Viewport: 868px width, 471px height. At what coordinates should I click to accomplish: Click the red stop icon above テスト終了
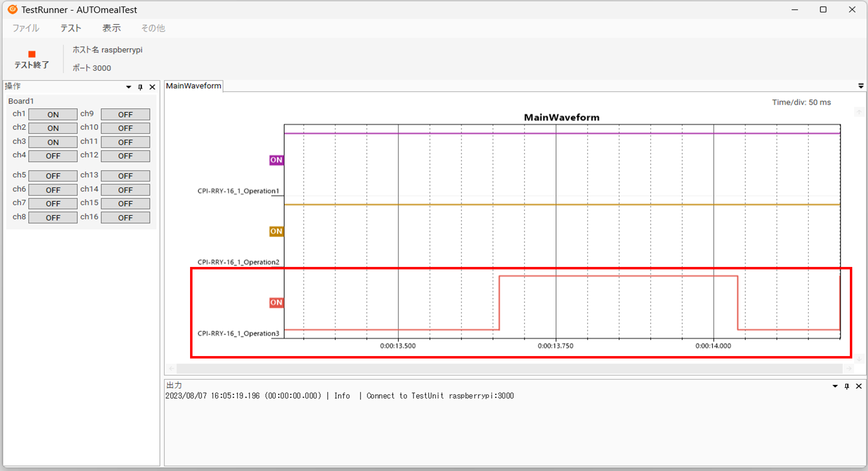31,53
